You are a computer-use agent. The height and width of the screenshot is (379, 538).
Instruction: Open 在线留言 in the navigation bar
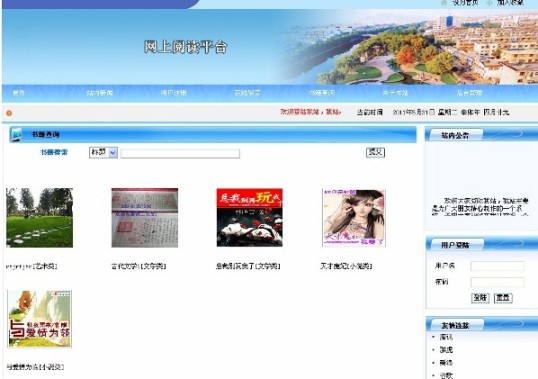coord(247,93)
